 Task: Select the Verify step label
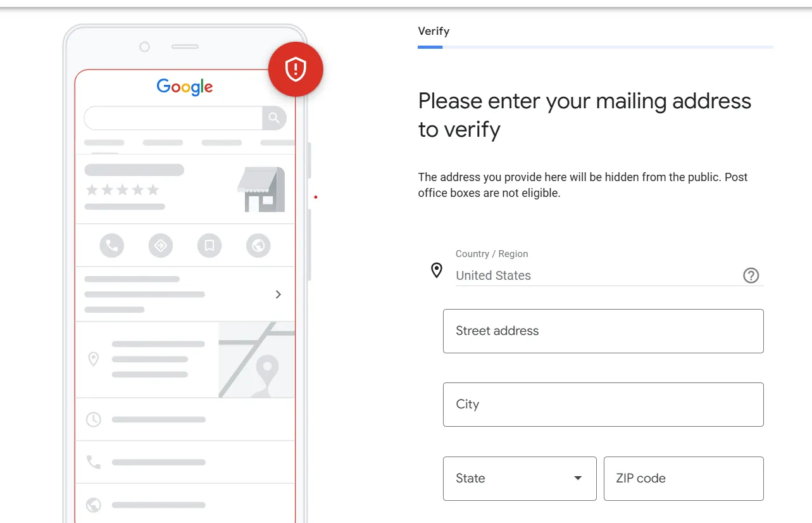[433, 30]
